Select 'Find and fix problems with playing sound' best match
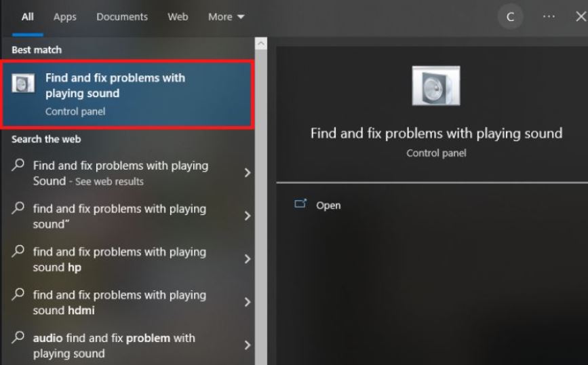Image resolution: width=588 pixels, height=365 pixels. point(127,94)
